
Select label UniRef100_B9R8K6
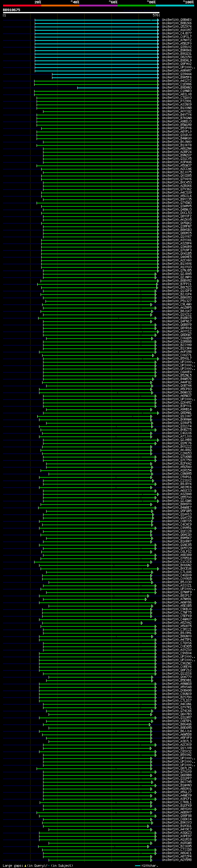pos(177,50)
